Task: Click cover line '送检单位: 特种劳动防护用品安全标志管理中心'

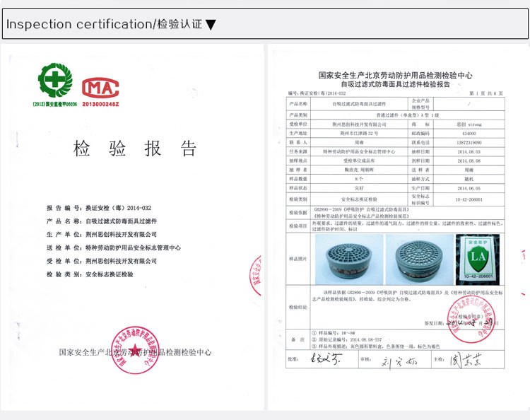Action: pos(114,247)
